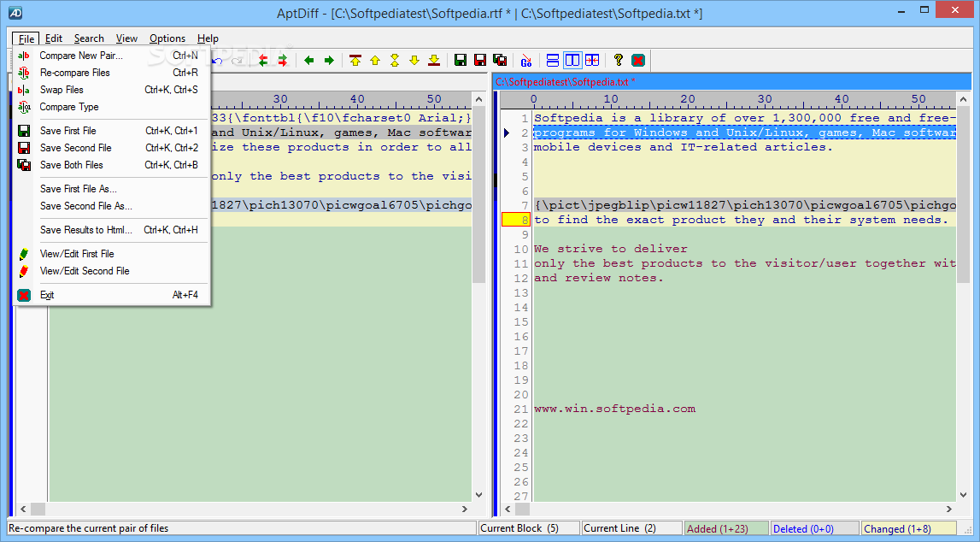
Task: Open help with the question mark icon
Action: pos(618,61)
